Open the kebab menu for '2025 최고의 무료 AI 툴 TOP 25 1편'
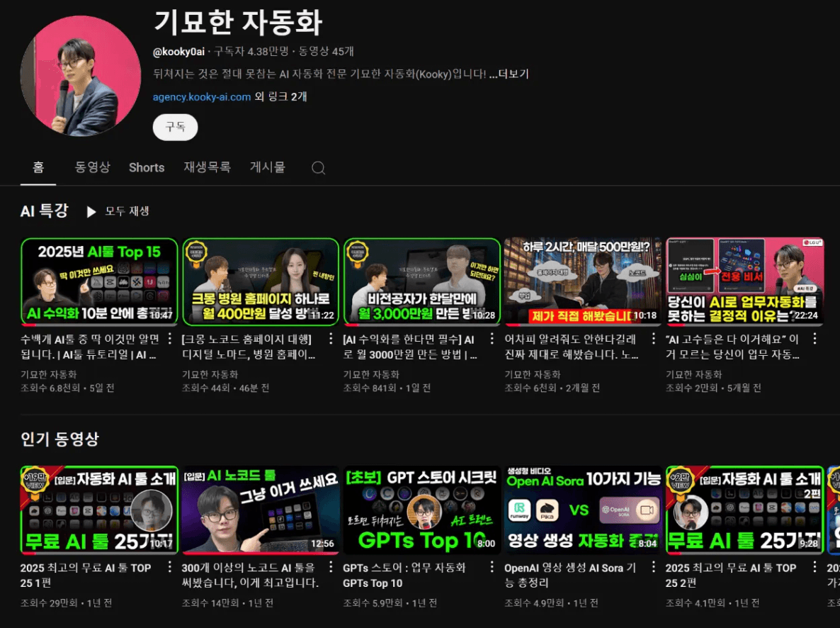 170,567
